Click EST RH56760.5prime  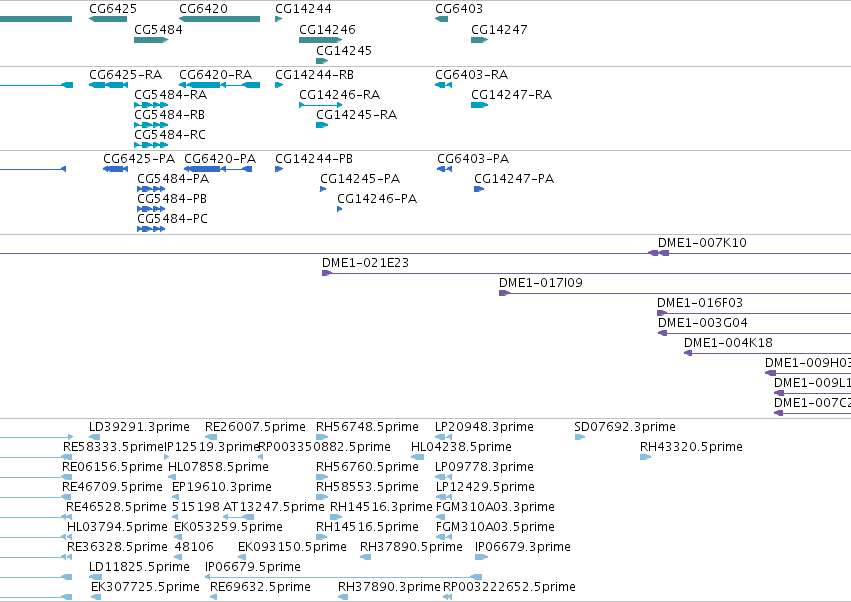(367, 467)
